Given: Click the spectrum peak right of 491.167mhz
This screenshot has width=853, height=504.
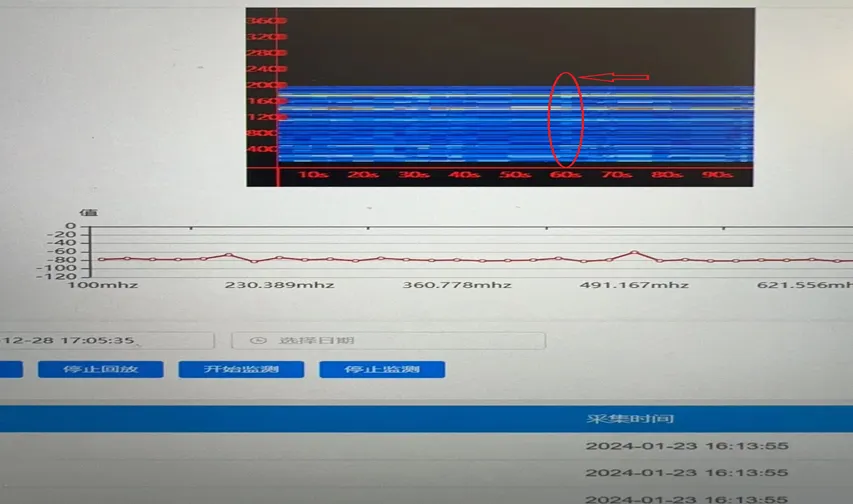Looking at the screenshot, I should [x=634, y=252].
